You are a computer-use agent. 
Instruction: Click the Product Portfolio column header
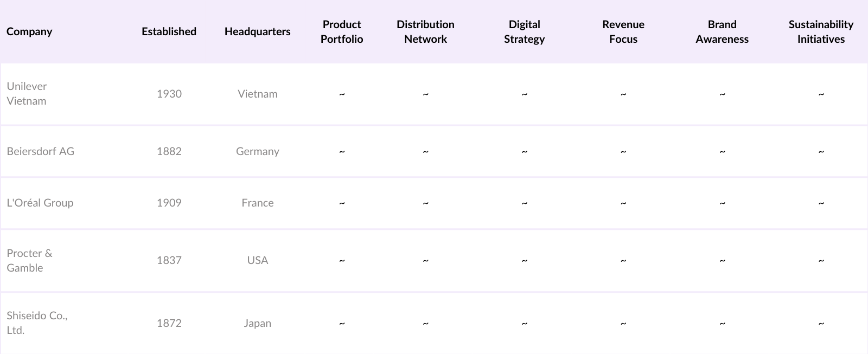[342, 31]
